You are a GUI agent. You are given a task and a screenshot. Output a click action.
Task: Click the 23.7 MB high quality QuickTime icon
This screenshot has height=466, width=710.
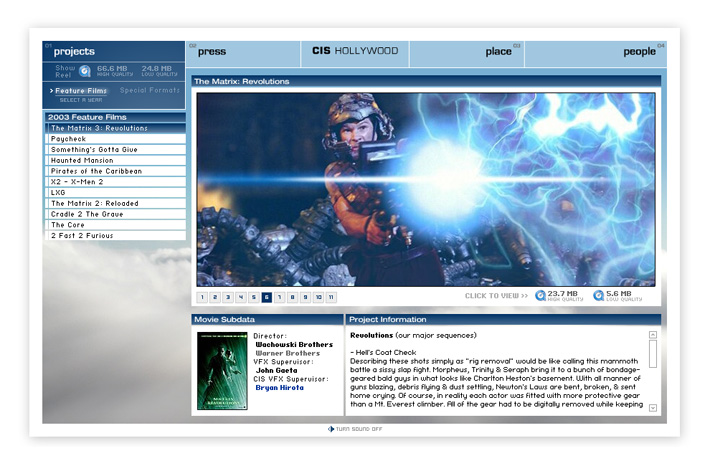click(x=540, y=296)
